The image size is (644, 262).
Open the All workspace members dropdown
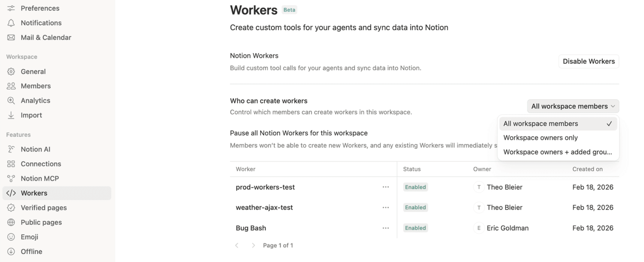[573, 106]
